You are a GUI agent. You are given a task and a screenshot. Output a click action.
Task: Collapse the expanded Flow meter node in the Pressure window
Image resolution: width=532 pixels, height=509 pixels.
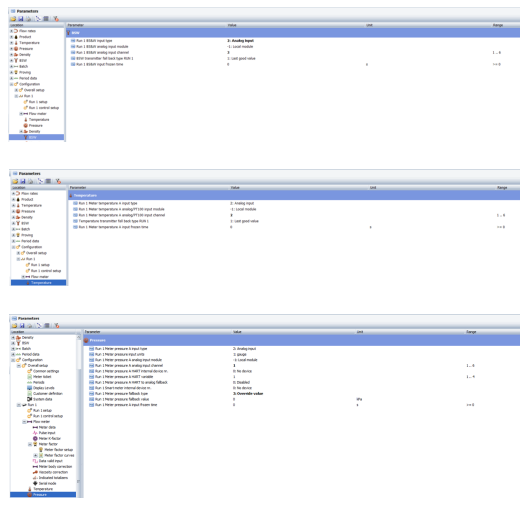tap(24, 422)
